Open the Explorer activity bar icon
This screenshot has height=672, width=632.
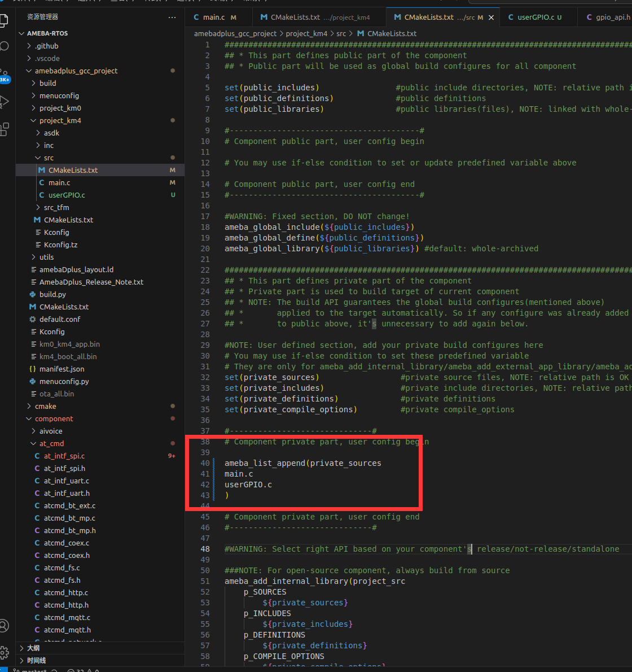3,20
